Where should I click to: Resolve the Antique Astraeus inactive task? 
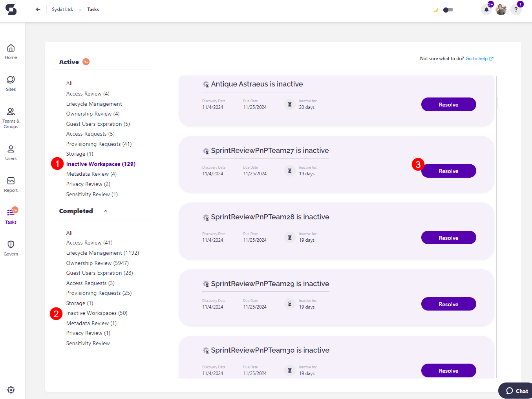click(448, 104)
